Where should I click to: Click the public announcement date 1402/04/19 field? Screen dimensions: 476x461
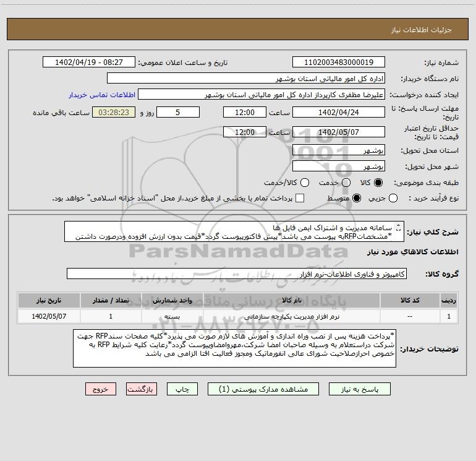click(89, 62)
